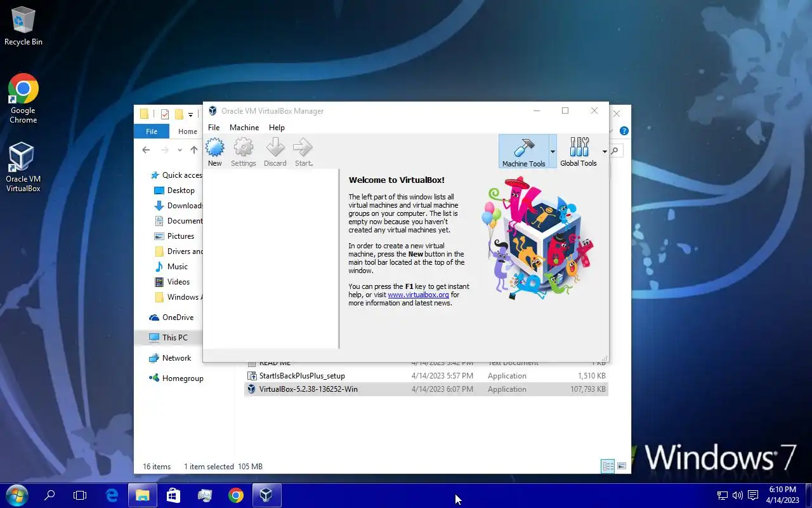Click the VirtualBox taskbar icon

click(x=266, y=495)
